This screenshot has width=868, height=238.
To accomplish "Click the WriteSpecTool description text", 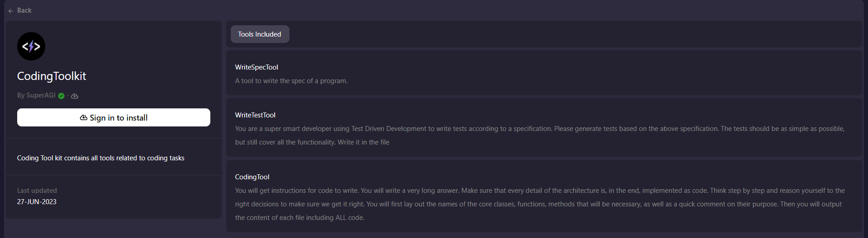I will click(x=291, y=81).
